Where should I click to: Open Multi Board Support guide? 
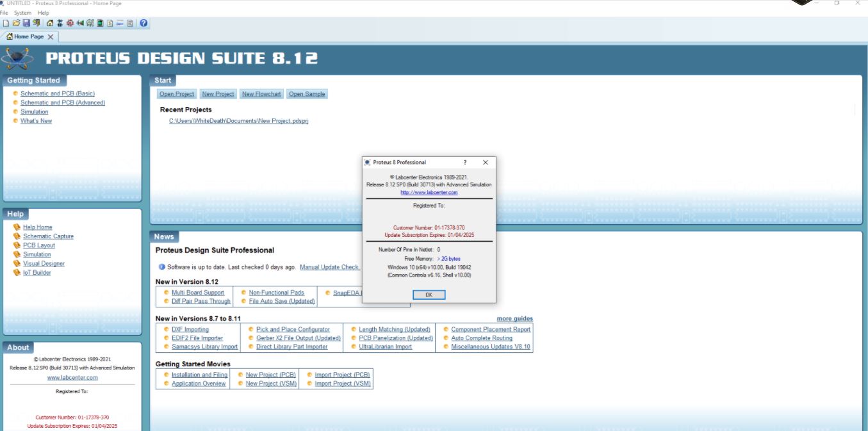click(x=198, y=293)
